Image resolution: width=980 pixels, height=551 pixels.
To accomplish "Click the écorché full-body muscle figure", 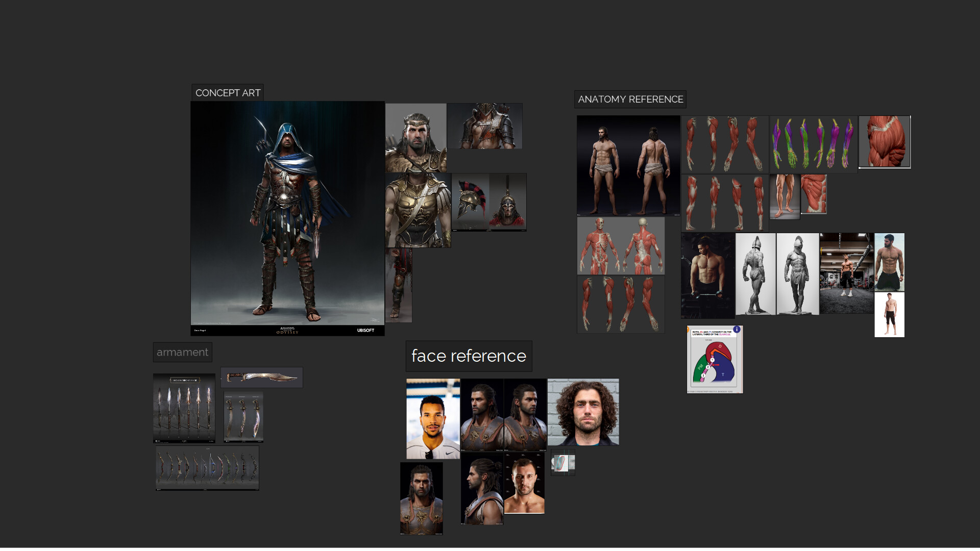I will click(621, 246).
